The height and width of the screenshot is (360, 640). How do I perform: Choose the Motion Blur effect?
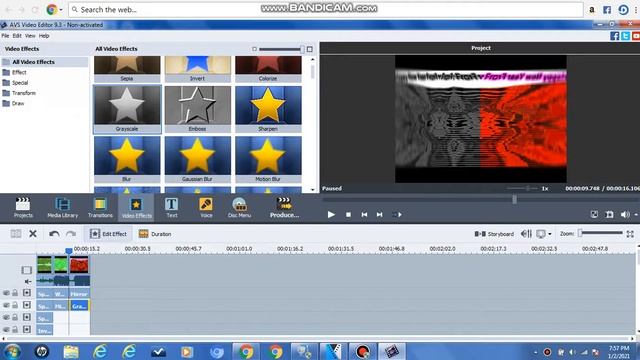pyautogui.click(x=268, y=160)
